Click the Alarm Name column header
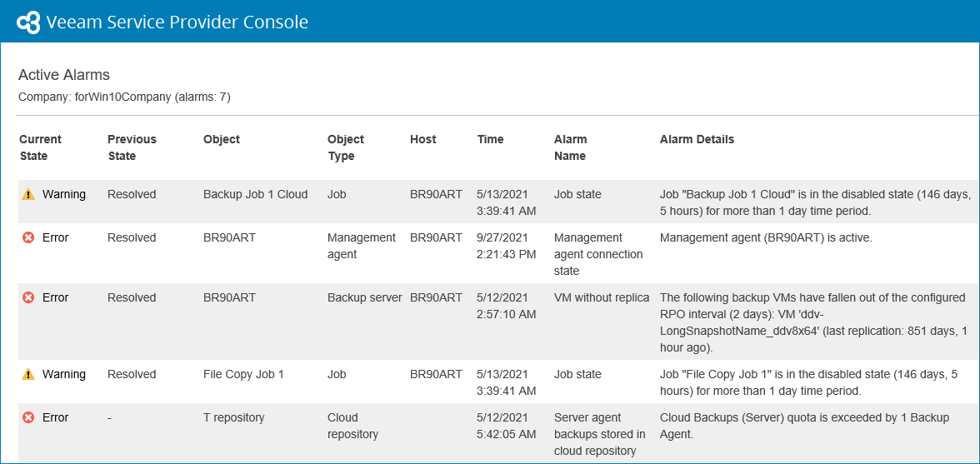 point(571,147)
